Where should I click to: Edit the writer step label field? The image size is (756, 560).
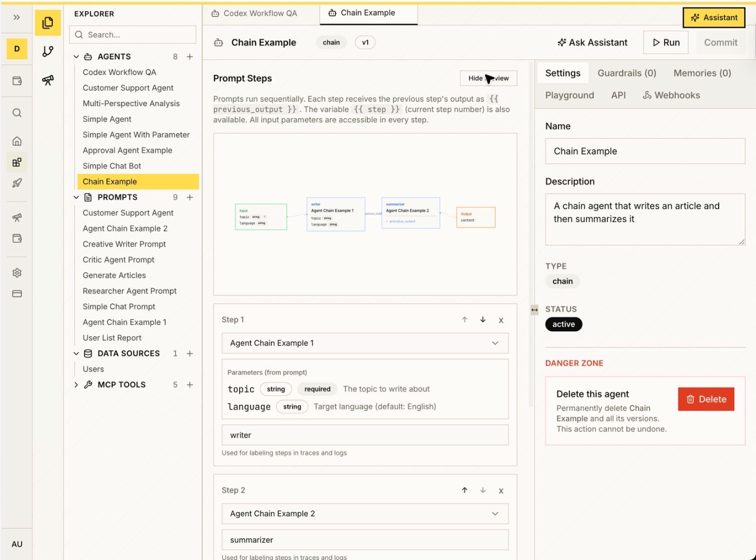click(365, 435)
